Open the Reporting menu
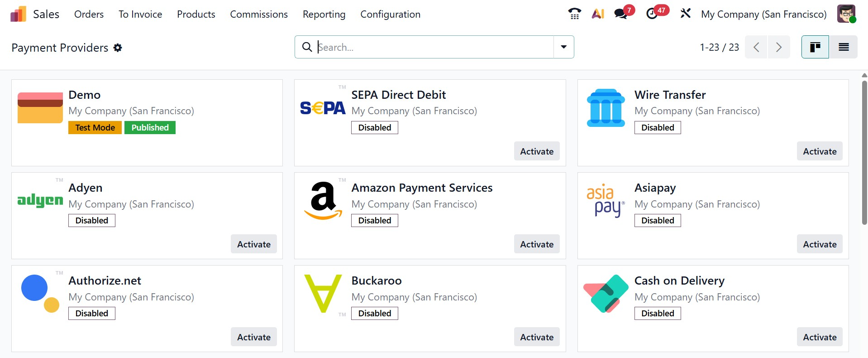868x358 pixels. pos(324,15)
